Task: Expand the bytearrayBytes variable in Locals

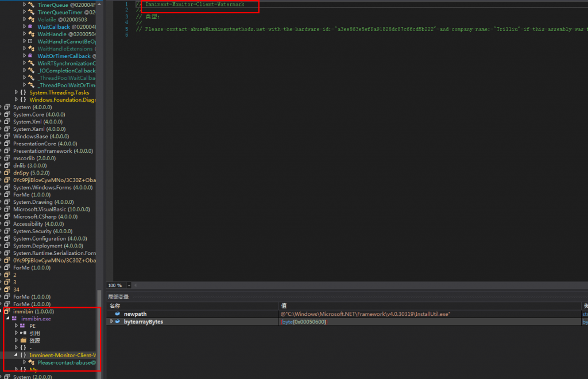Action: click(x=110, y=321)
